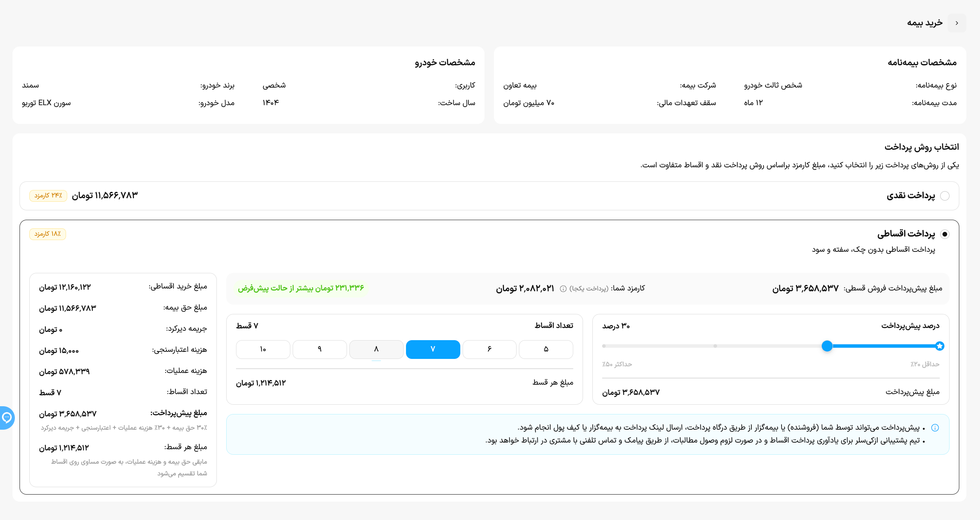Click مشخصات بیمه‌نامه heading
980x520 pixels.
922,63
